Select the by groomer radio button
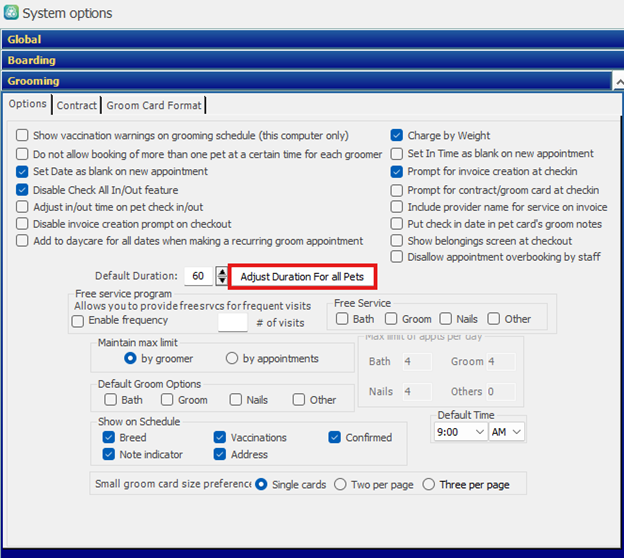624x558 pixels. pyautogui.click(x=130, y=358)
